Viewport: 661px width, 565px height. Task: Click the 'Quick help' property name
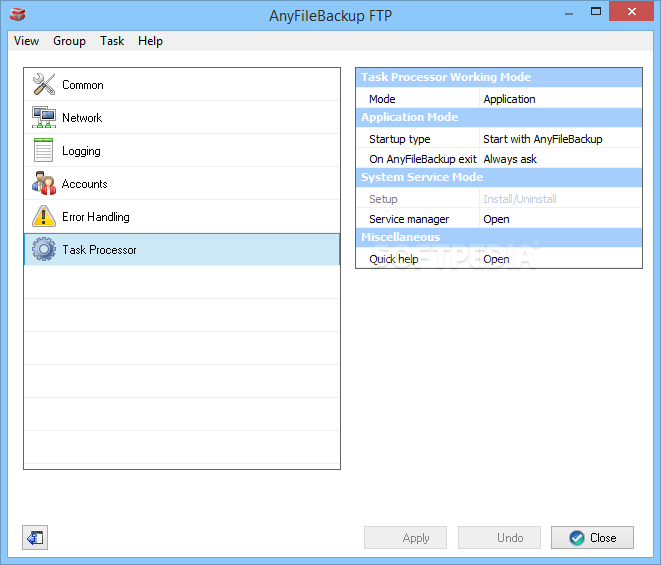[394, 259]
